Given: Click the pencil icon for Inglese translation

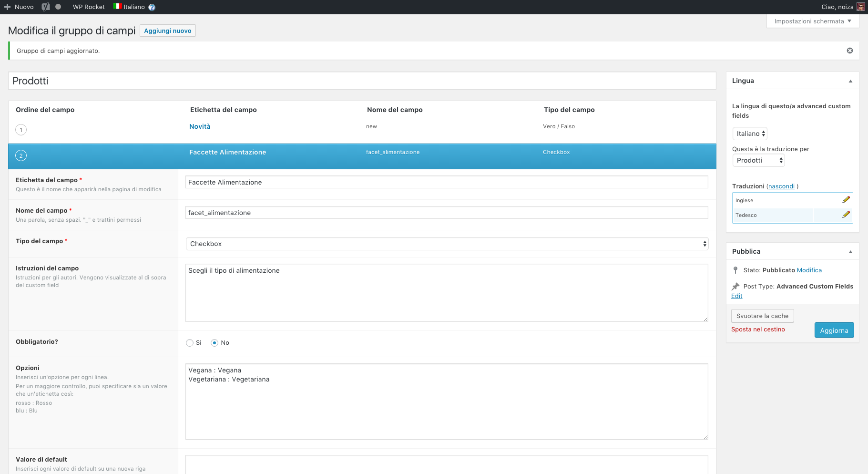Looking at the screenshot, I should [x=846, y=200].
